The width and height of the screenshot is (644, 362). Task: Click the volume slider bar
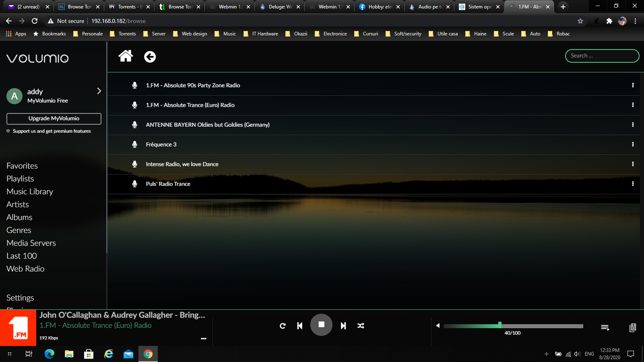[513, 326]
